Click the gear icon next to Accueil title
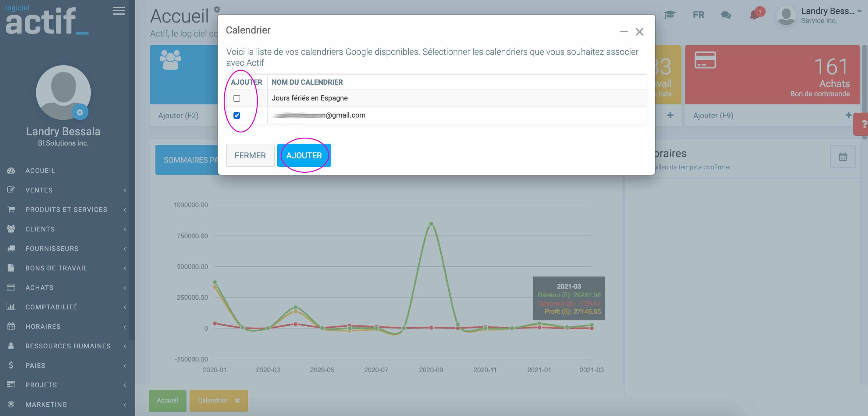Viewport: 868px width, 416px height. (x=217, y=9)
